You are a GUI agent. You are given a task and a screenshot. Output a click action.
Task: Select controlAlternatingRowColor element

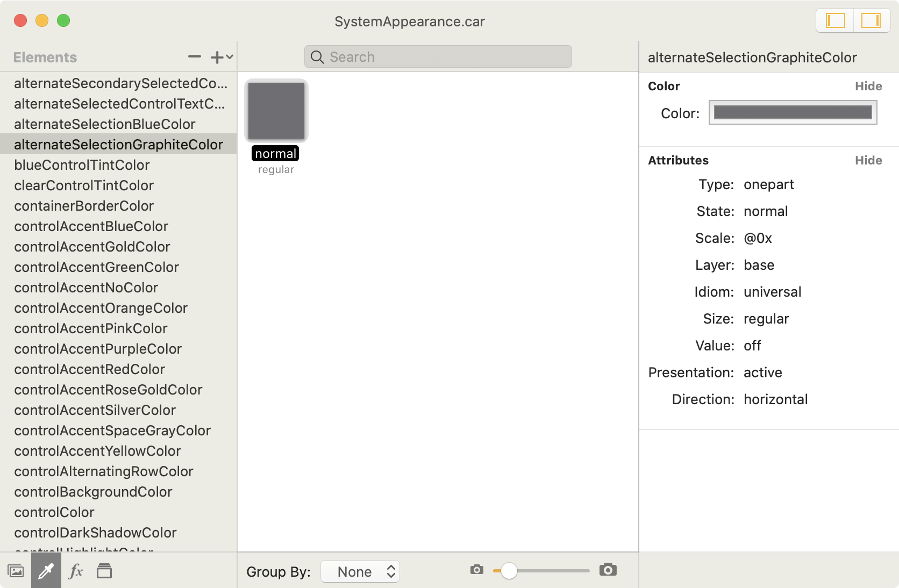(118, 471)
